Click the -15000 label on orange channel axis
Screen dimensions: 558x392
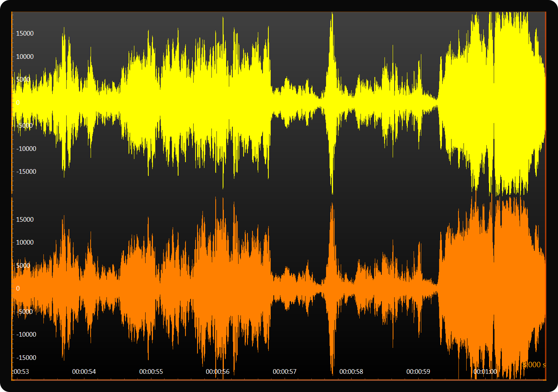[x=26, y=358]
